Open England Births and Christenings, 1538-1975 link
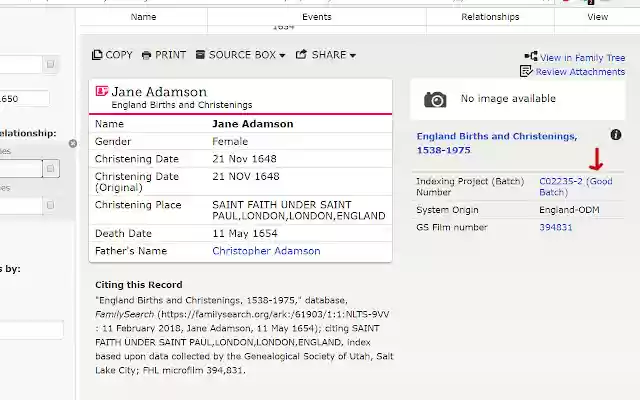The width and height of the screenshot is (640, 400). (497, 143)
